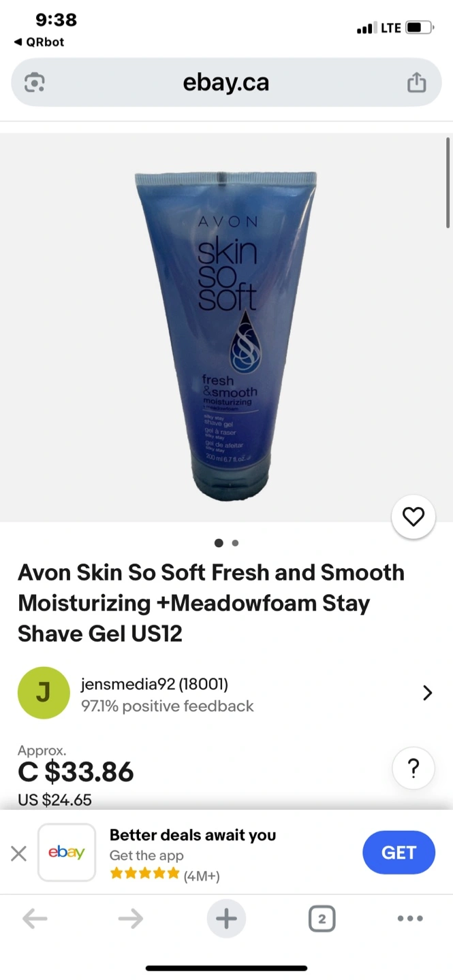Image resolution: width=453 pixels, height=980 pixels.
Task: Click the page scrollbar on right edge
Action: point(448,182)
